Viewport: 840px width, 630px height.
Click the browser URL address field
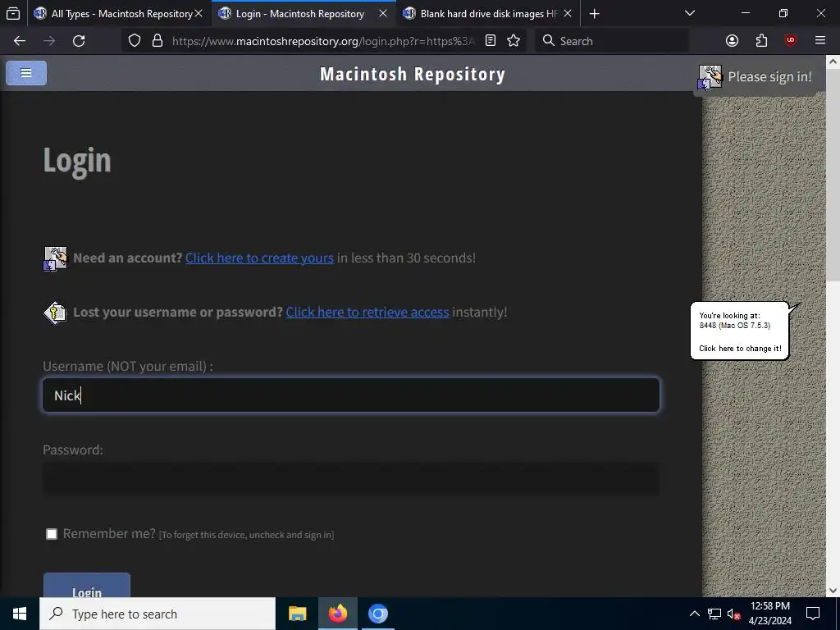coord(322,41)
